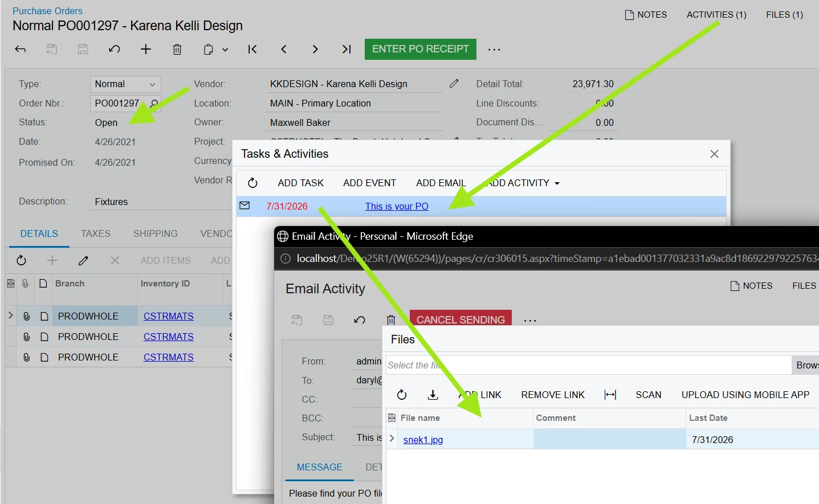Open NOTES on the purchase order
The height and width of the screenshot is (504, 819).
tap(646, 15)
